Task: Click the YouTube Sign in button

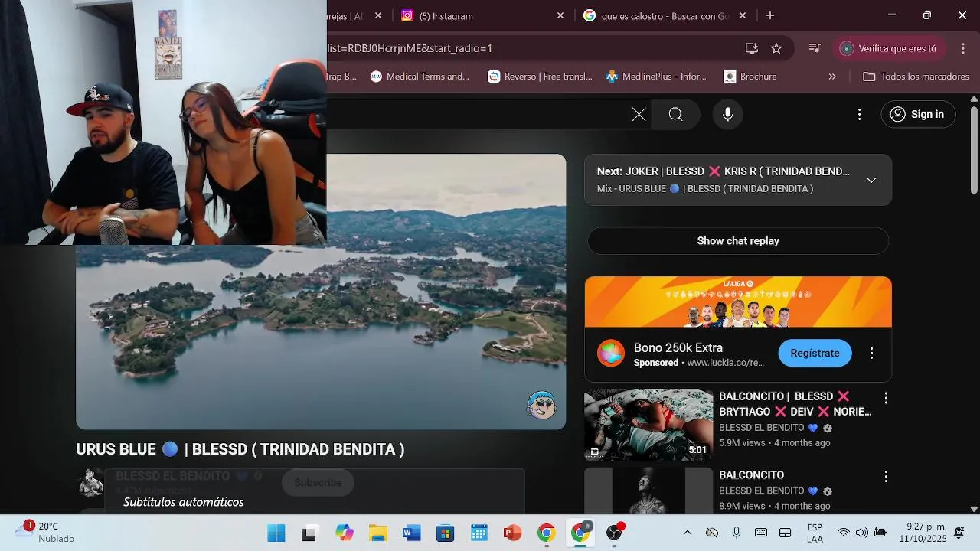Action: (x=918, y=114)
